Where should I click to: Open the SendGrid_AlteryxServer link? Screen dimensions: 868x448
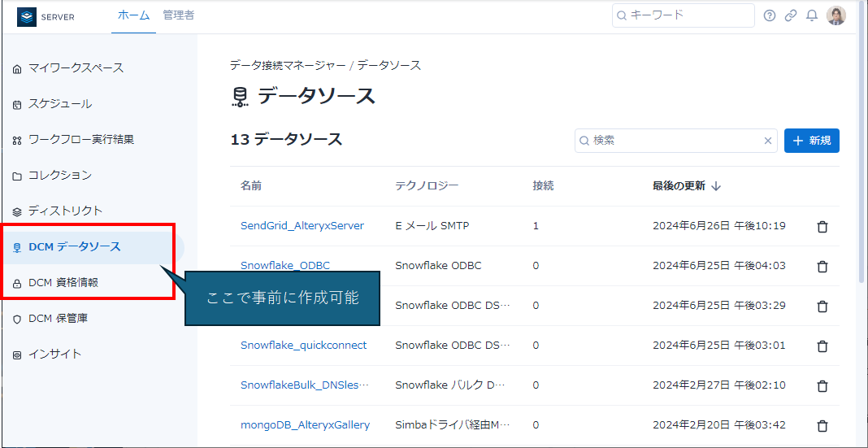point(302,226)
